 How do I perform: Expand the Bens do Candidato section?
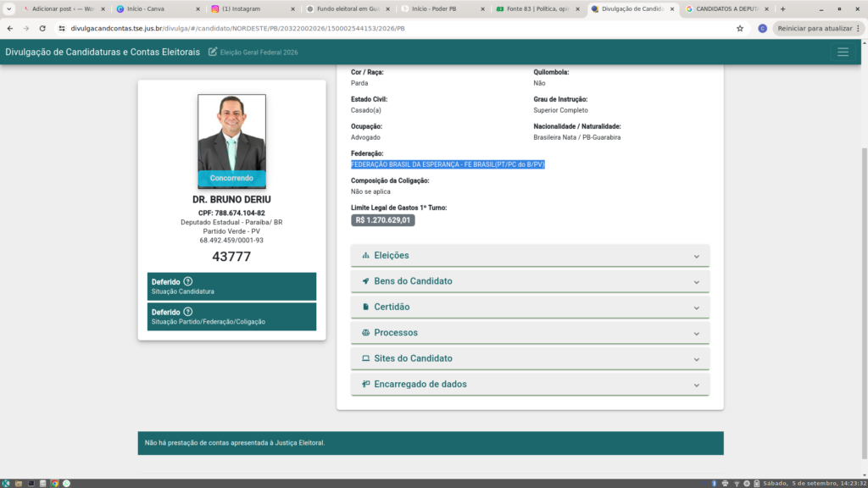530,281
